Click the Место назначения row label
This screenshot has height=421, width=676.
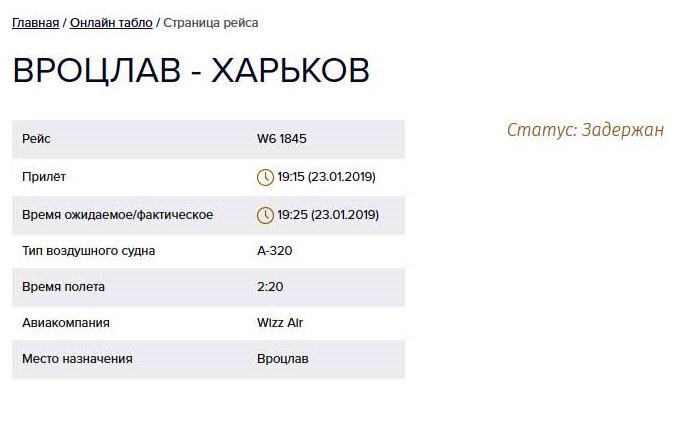(77, 358)
